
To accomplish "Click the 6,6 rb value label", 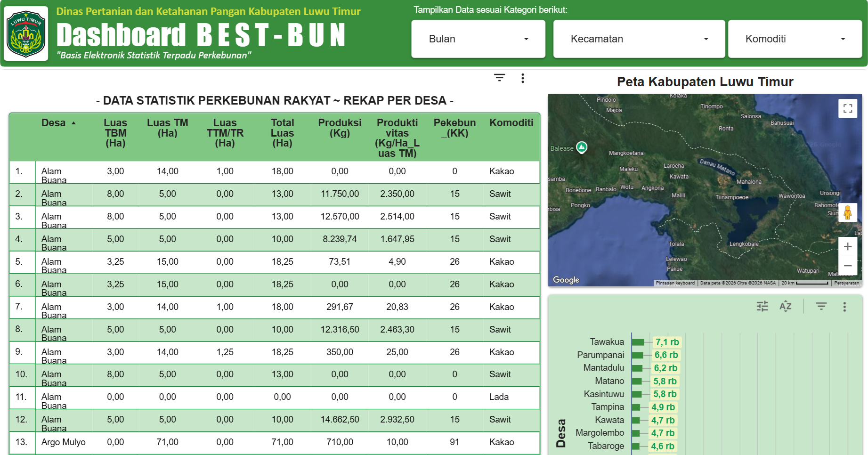I will 666,355.
